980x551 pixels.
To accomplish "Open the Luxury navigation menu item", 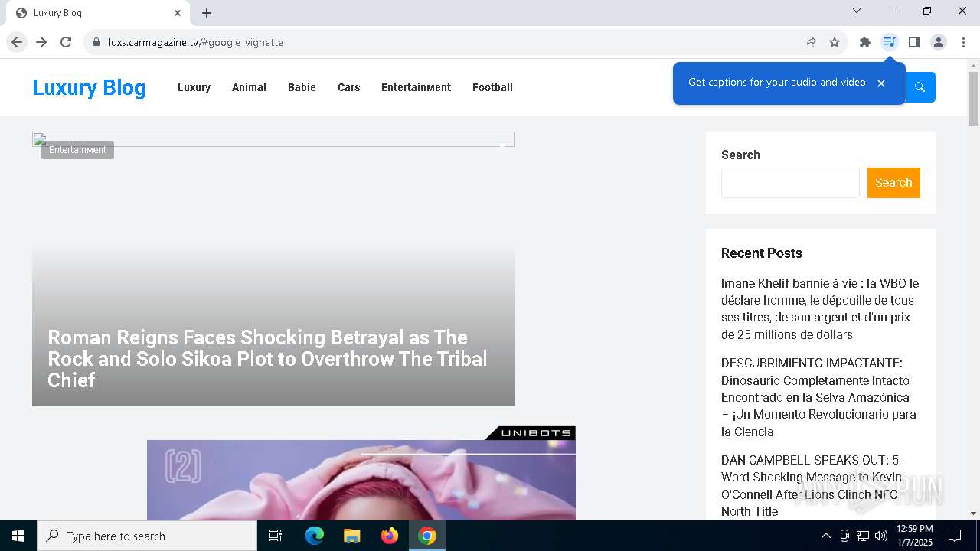I will (194, 87).
